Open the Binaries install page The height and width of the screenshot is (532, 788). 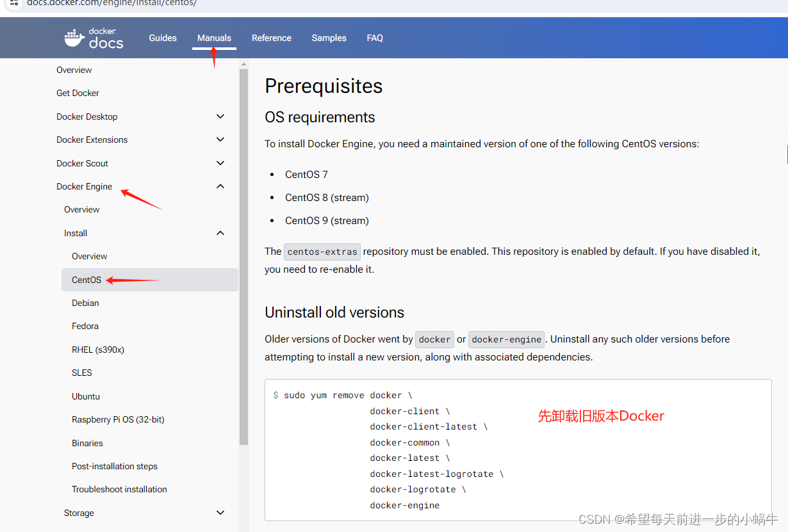pos(87,443)
